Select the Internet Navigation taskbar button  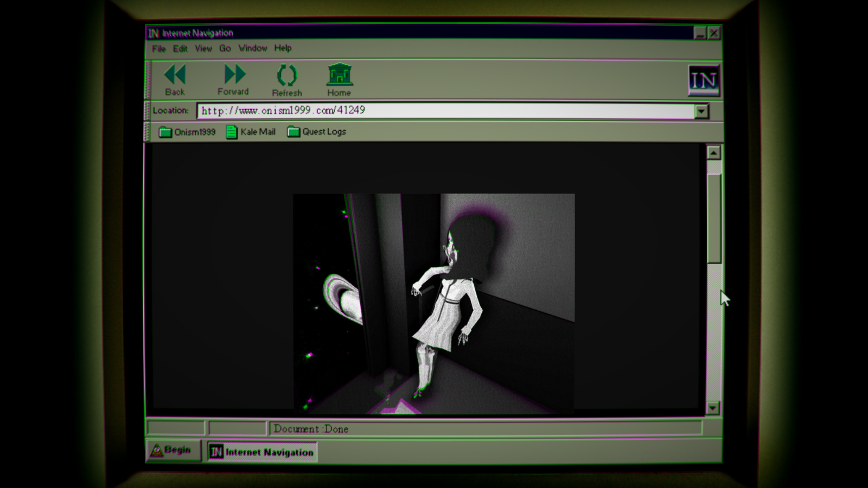(x=262, y=452)
